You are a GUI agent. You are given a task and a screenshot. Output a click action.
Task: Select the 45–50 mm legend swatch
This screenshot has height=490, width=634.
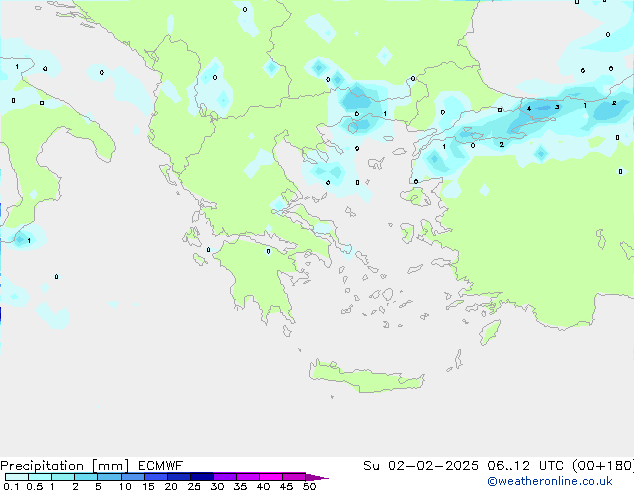click(x=294, y=477)
